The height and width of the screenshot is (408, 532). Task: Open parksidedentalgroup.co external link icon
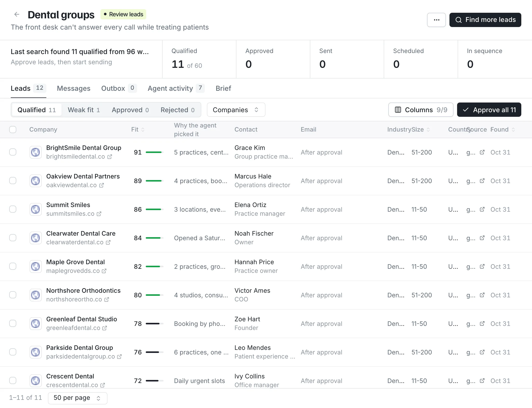click(x=119, y=356)
